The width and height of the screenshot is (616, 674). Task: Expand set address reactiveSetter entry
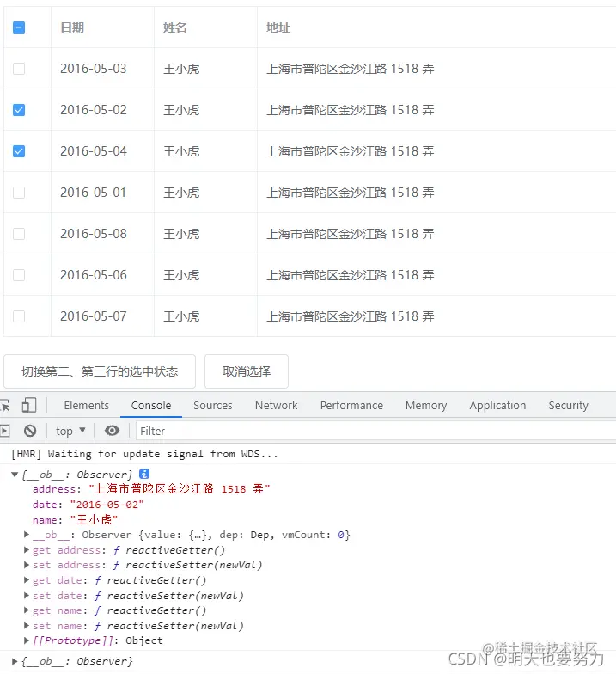(27, 565)
